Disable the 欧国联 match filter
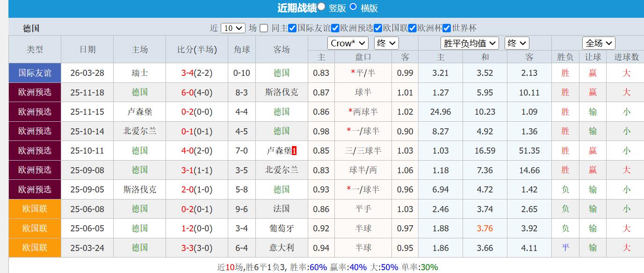 pyautogui.click(x=377, y=28)
